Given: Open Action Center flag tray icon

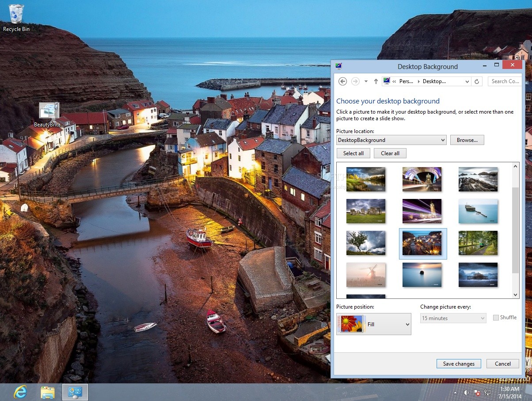Looking at the screenshot, I should click(477, 392).
